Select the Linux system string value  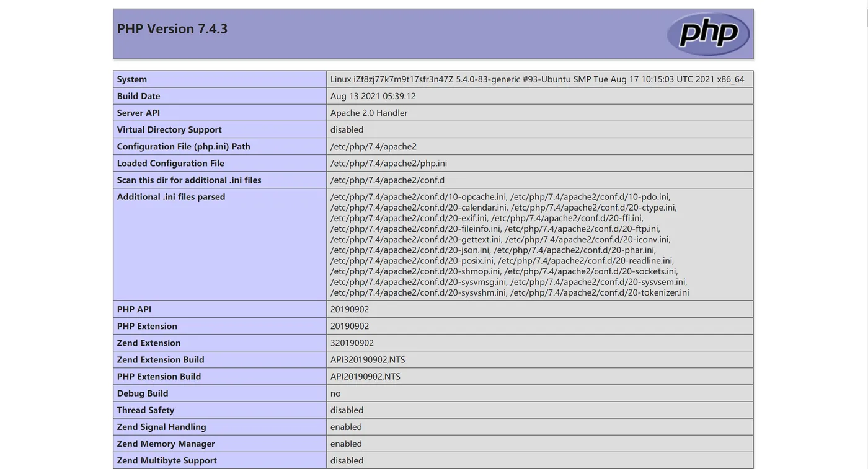click(538, 79)
